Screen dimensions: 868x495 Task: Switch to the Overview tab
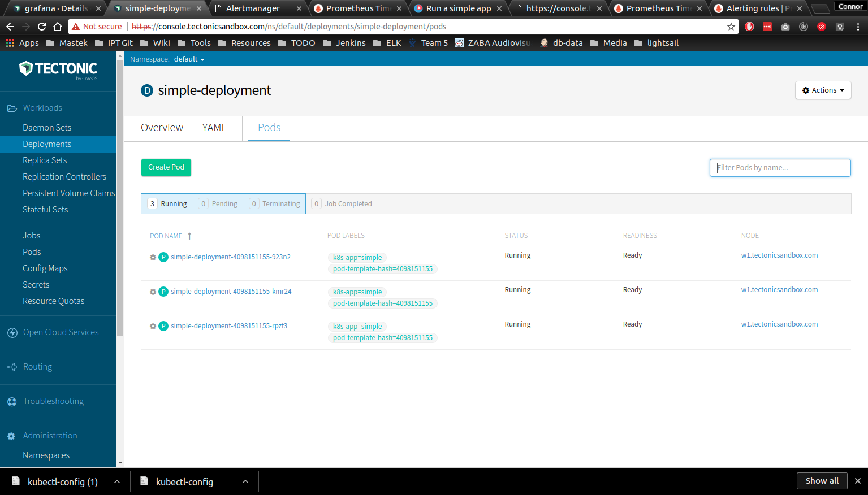pyautogui.click(x=162, y=128)
